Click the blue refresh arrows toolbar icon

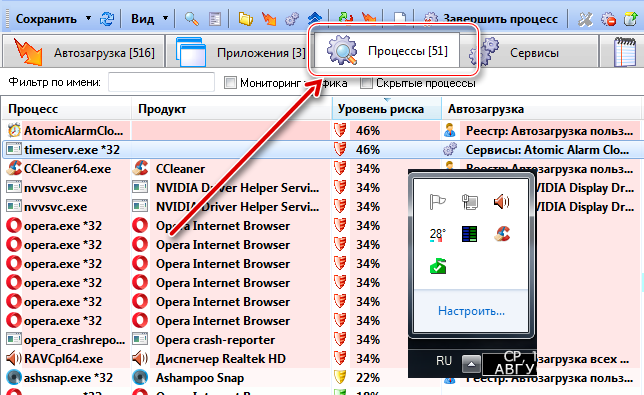107,19
